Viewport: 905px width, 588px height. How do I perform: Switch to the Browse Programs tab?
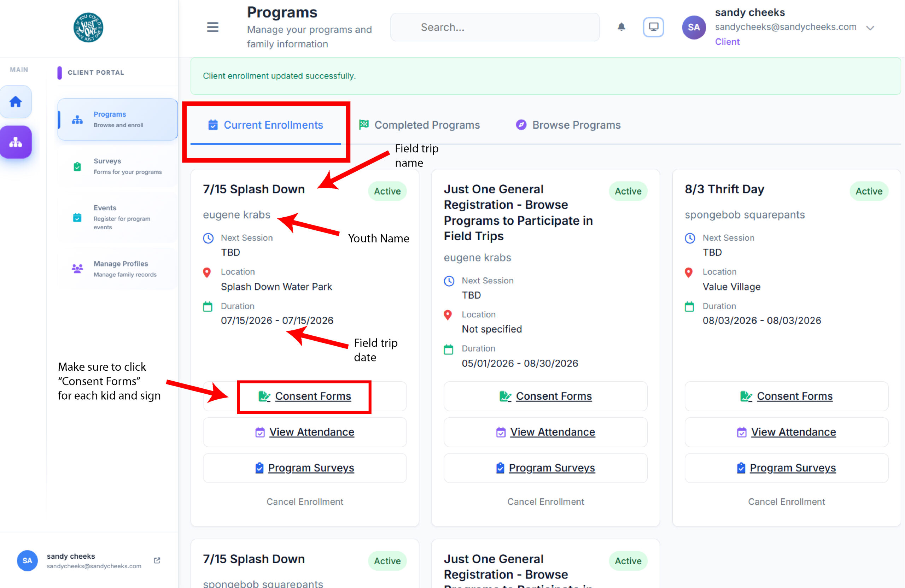pos(568,125)
